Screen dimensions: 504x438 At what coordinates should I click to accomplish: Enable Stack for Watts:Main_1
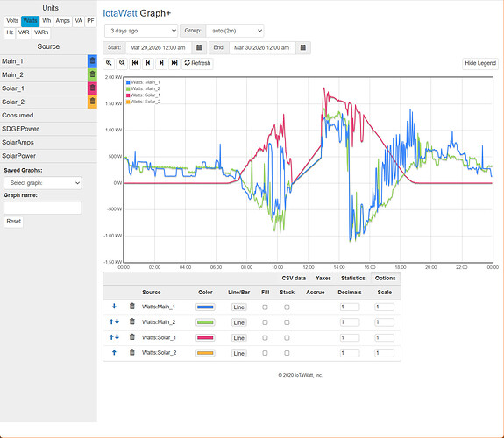coord(287,307)
